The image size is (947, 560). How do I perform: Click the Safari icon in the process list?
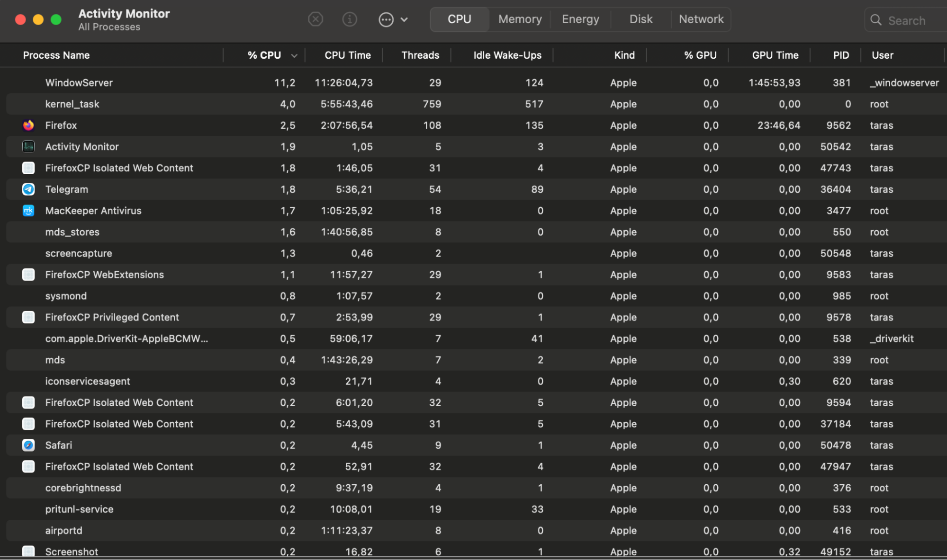coord(28,445)
